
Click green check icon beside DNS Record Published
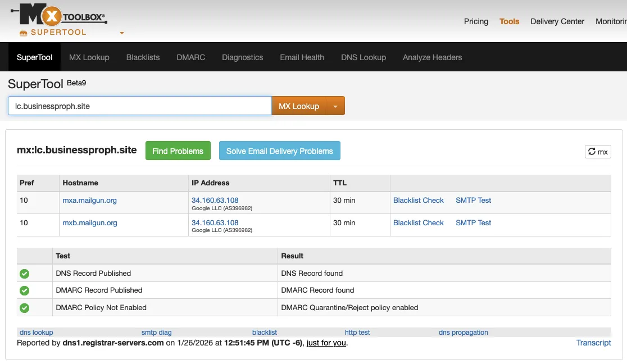click(x=25, y=274)
